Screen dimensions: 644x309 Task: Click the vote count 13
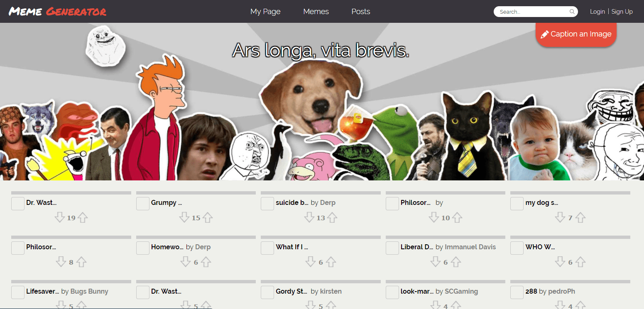[321, 218]
